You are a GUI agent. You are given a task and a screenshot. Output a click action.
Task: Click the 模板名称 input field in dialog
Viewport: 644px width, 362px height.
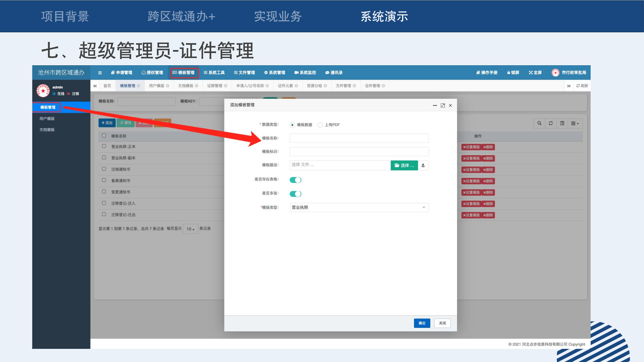(x=359, y=138)
